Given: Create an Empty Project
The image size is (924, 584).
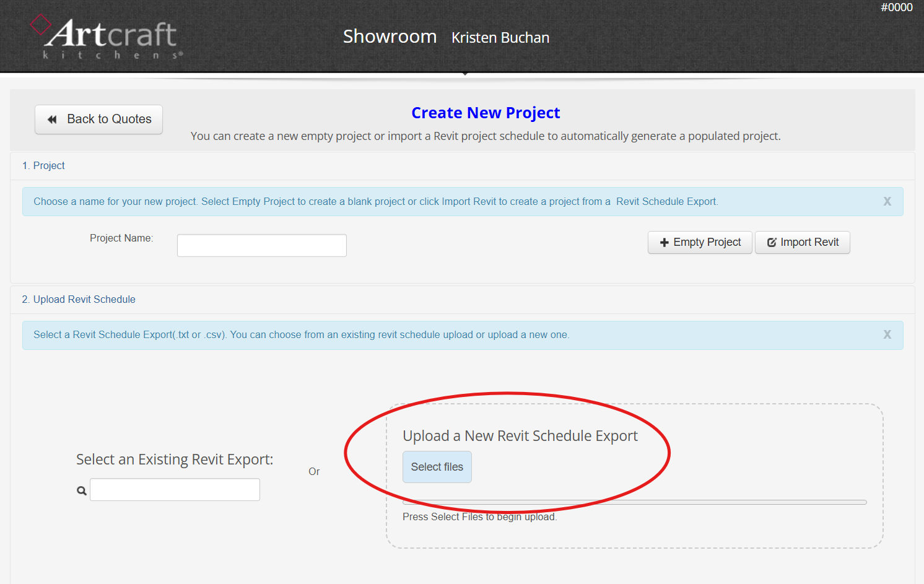Looking at the screenshot, I should coord(700,242).
